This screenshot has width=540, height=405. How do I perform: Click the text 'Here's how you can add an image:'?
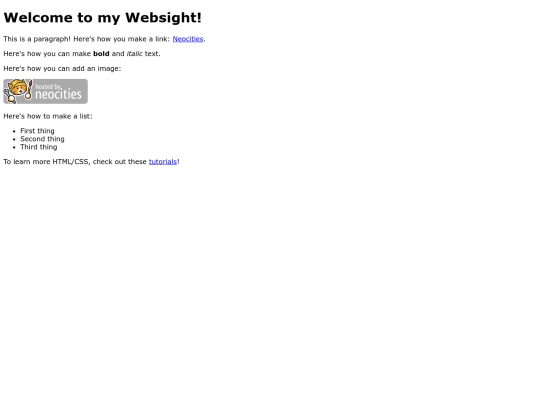[x=62, y=69]
